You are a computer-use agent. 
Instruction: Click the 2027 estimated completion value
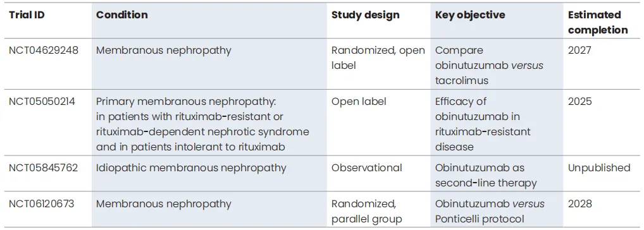579,51
